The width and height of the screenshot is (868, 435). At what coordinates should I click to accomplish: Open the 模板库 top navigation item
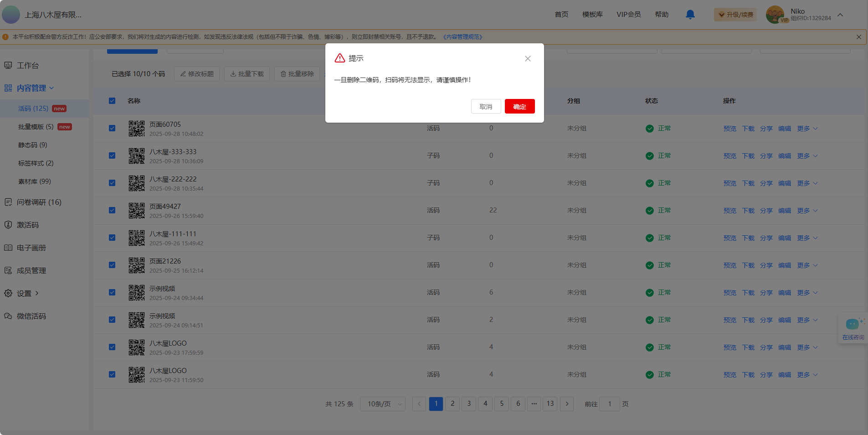[592, 15]
